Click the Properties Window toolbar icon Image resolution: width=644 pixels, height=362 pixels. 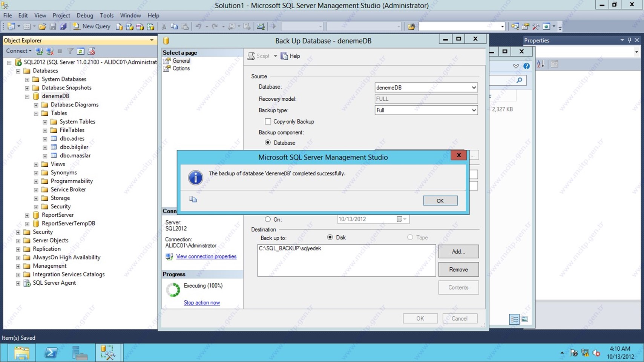click(525, 26)
